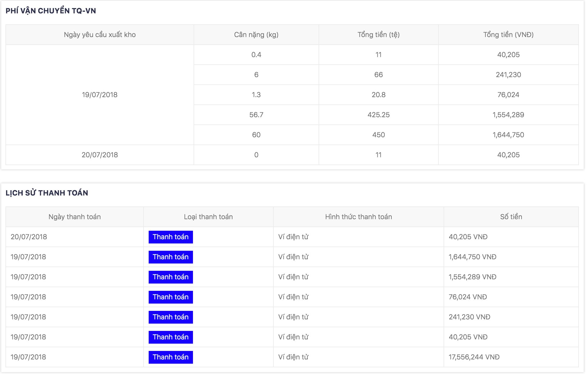Click Thanh toán button in 1,644,750 VNĐ row
The height and width of the screenshot is (374, 588).
point(171,257)
